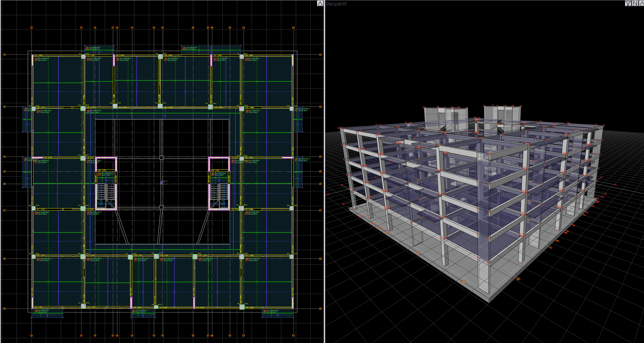Select the left staircase in the plan view
Viewport: 644px width, 343px height.
pyautogui.click(x=107, y=196)
